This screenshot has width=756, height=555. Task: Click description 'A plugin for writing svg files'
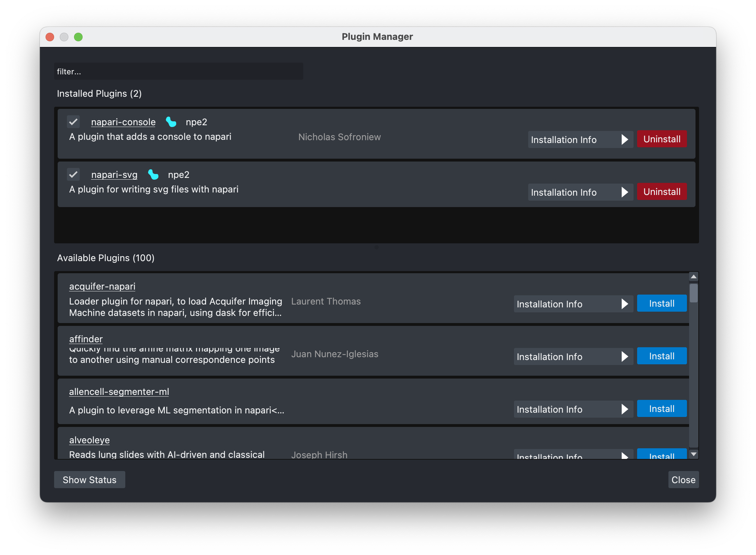coord(154,189)
